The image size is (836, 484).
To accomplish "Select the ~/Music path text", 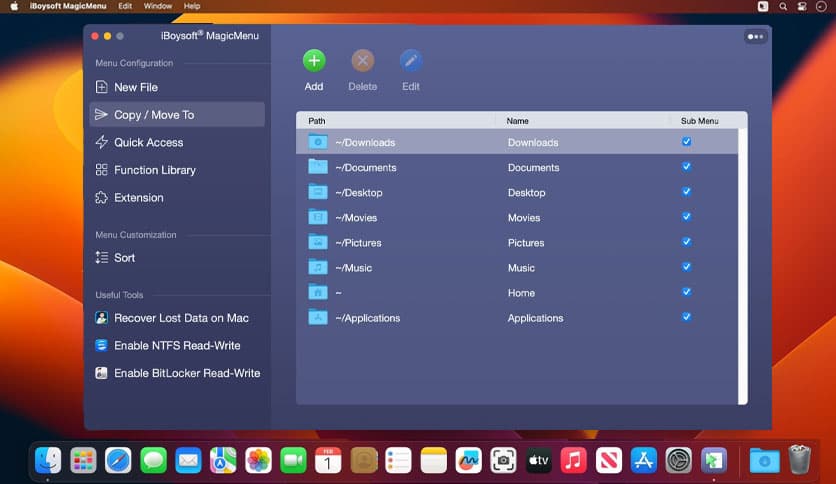I will [353, 268].
